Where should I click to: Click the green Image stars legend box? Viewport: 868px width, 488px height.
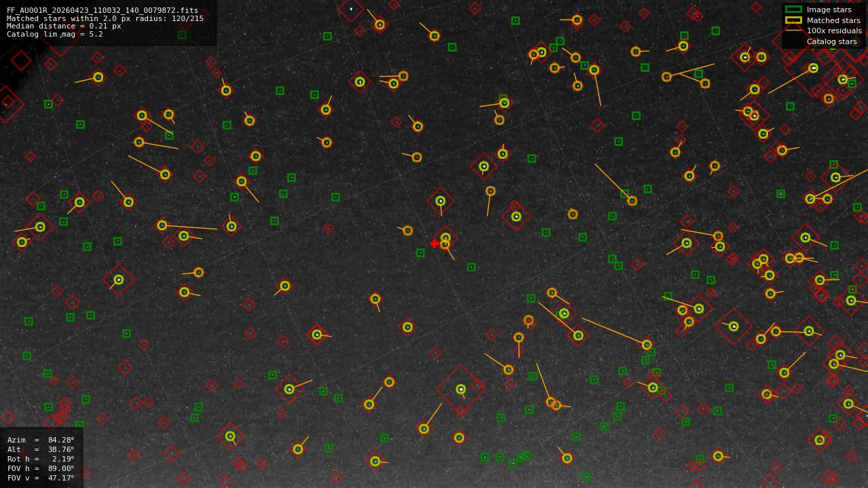(793, 10)
